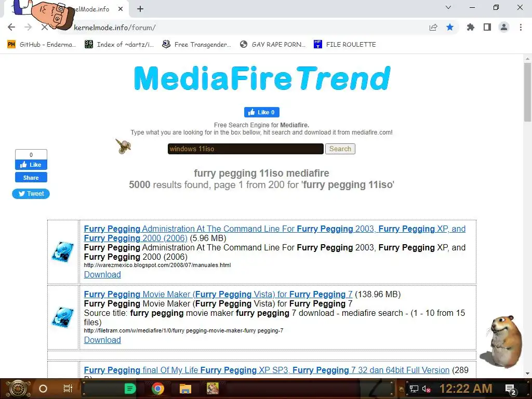Click 'Free Search Engine for Mediafire.' text

(261, 125)
